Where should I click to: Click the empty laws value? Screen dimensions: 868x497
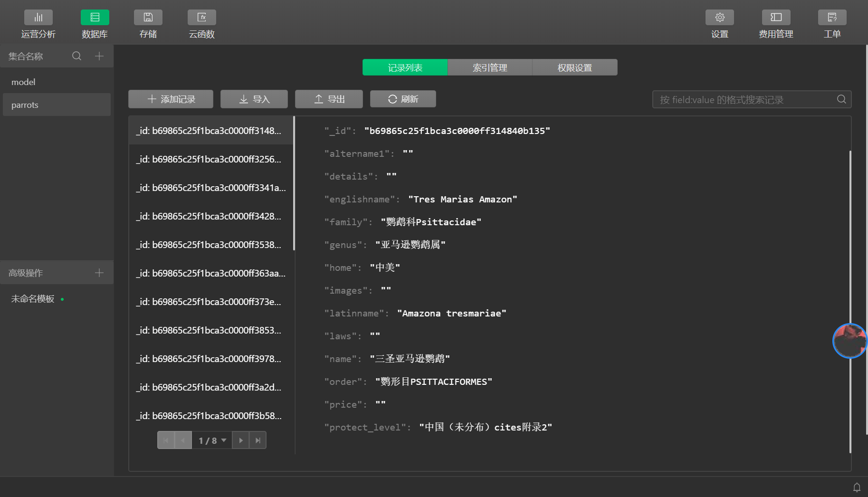point(375,335)
